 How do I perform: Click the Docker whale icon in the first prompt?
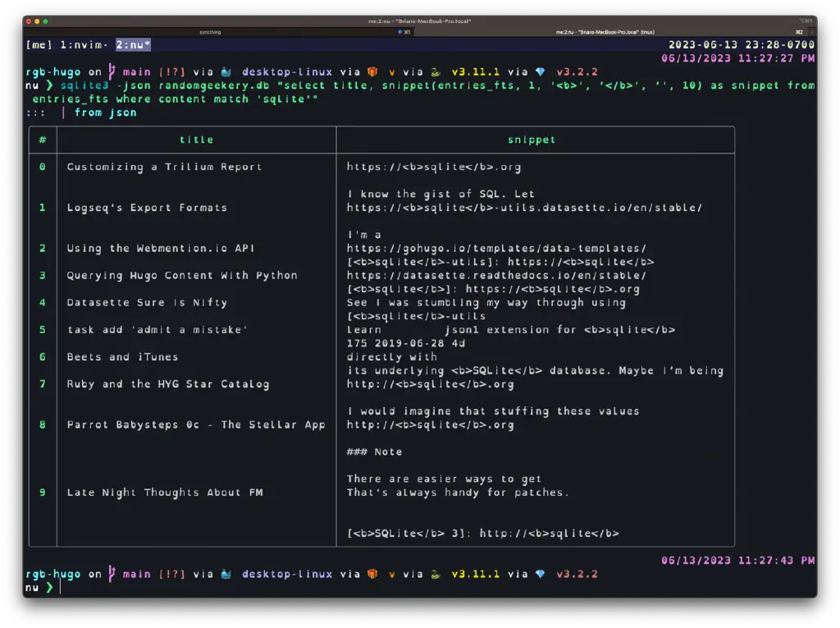point(226,71)
